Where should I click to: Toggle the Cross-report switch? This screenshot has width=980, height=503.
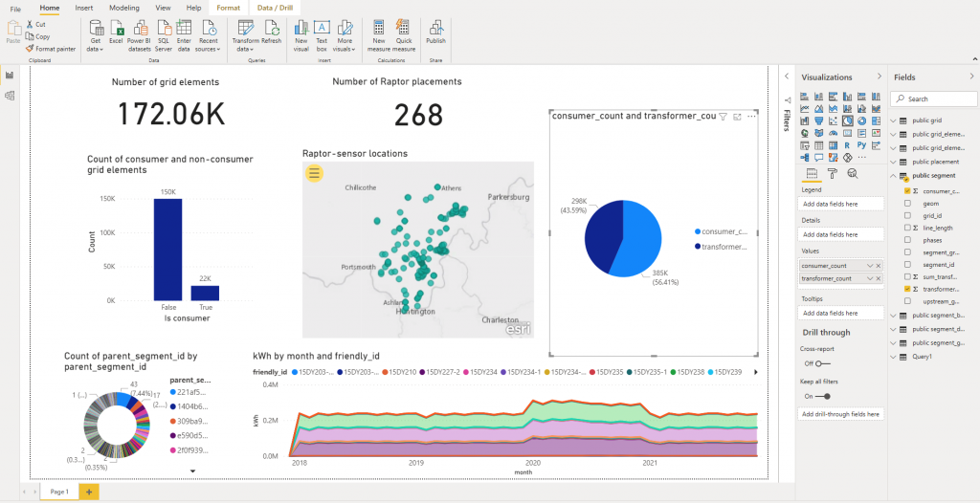point(822,363)
